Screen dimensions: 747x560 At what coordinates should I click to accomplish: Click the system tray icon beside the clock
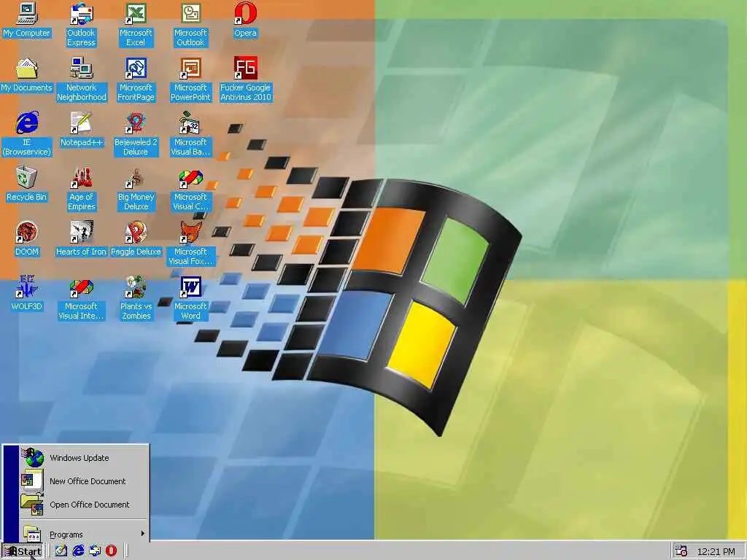pos(682,551)
